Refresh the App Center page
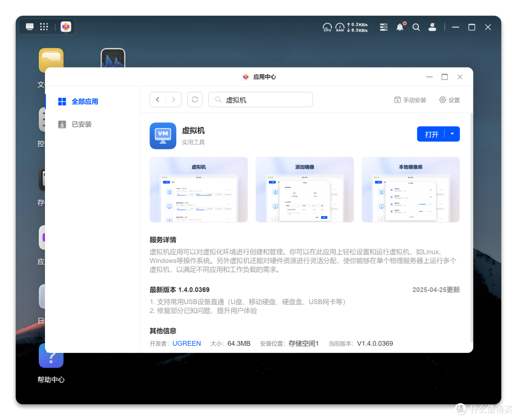517x420 pixels. tap(195, 100)
